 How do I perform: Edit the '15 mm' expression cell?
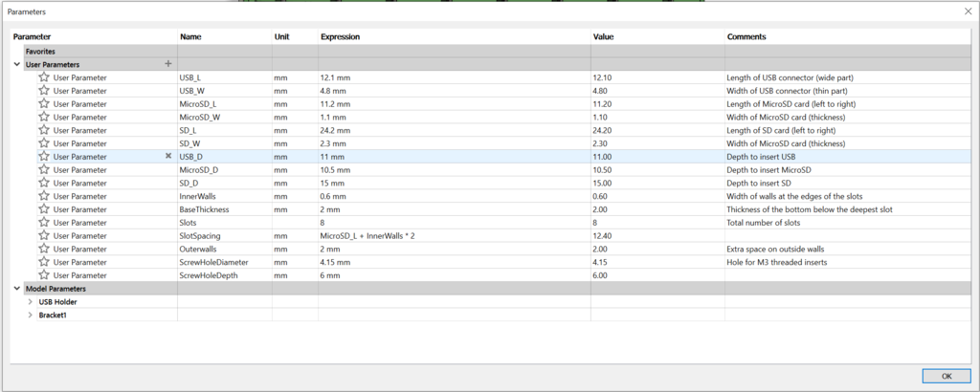click(x=455, y=183)
